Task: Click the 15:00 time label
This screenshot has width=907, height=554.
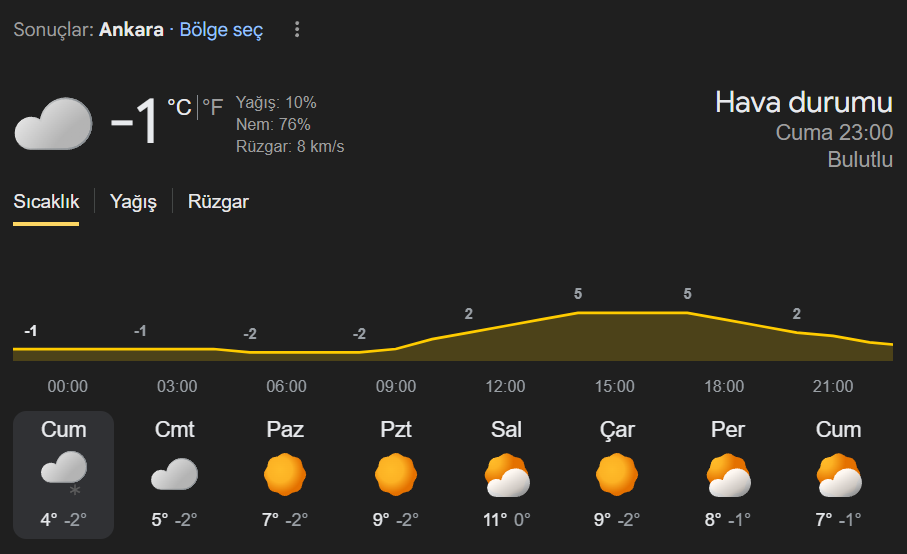Action: (x=615, y=387)
